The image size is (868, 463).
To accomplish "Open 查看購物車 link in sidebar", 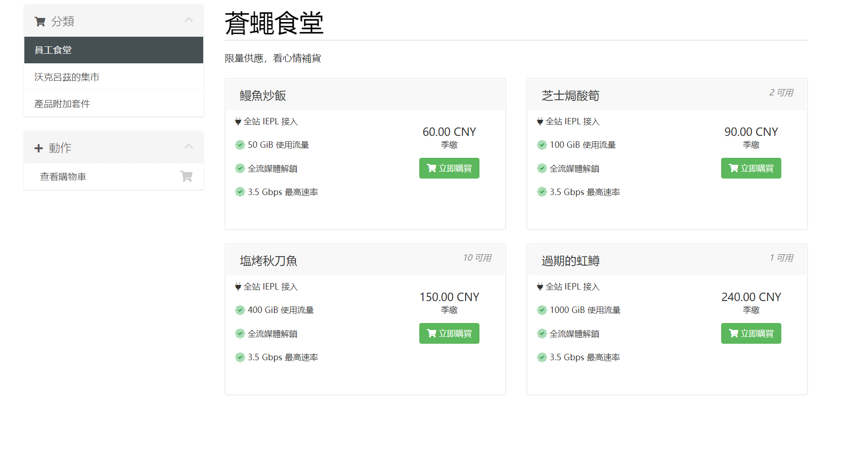I will pyautogui.click(x=63, y=177).
